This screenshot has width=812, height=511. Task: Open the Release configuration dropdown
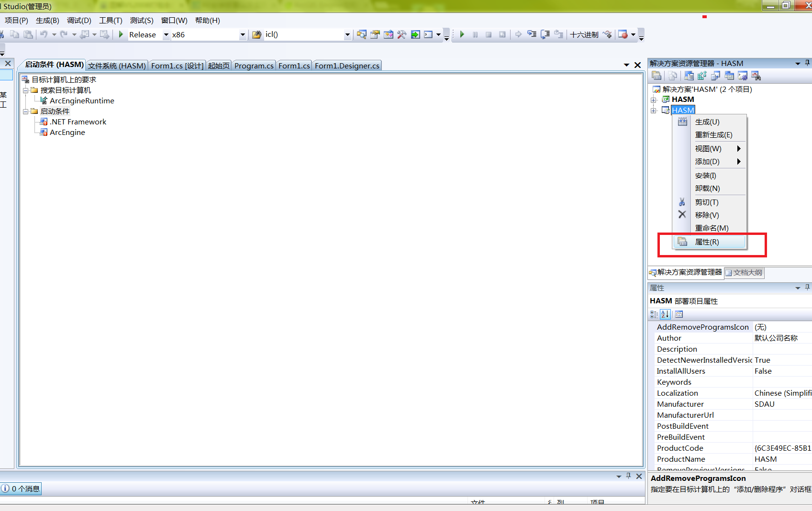(x=166, y=34)
